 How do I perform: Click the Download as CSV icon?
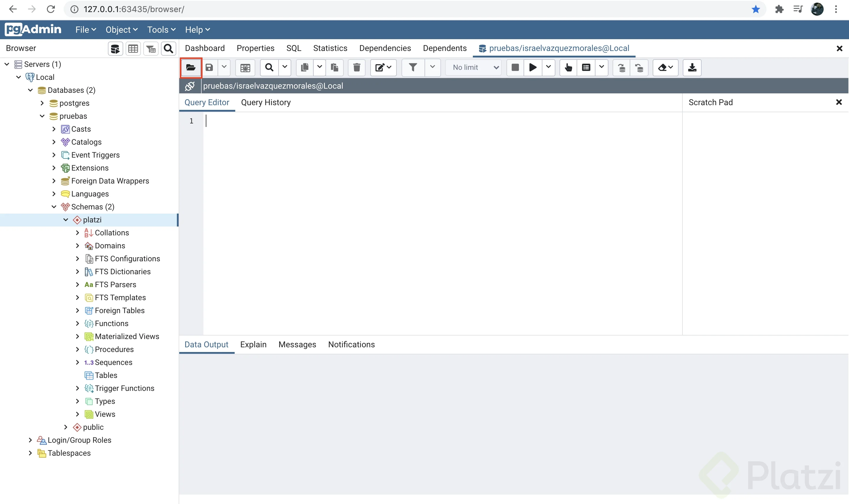click(x=692, y=67)
